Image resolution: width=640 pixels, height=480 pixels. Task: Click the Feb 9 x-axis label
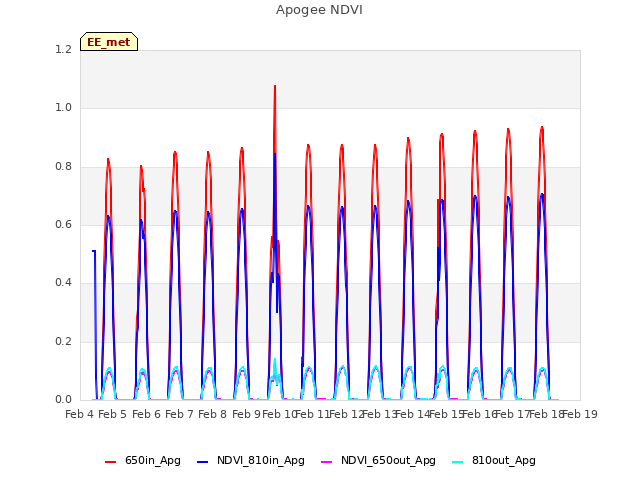[246, 415]
